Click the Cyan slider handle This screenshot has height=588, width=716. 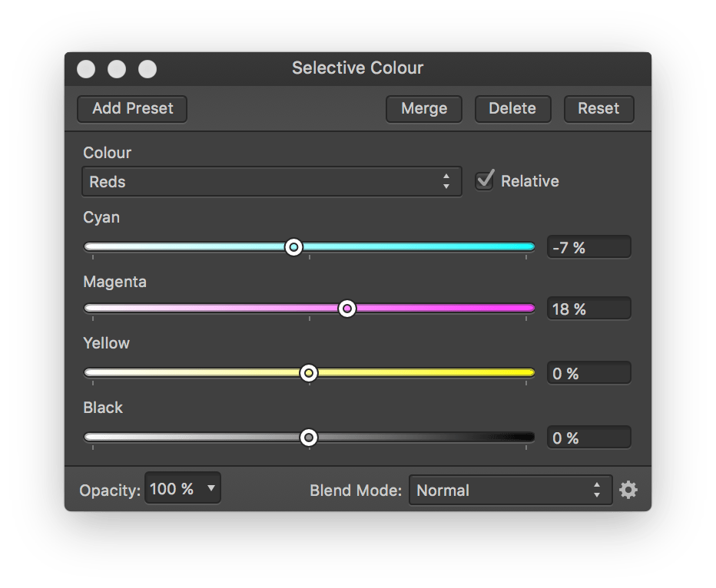pyautogui.click(x=293, y=247)
